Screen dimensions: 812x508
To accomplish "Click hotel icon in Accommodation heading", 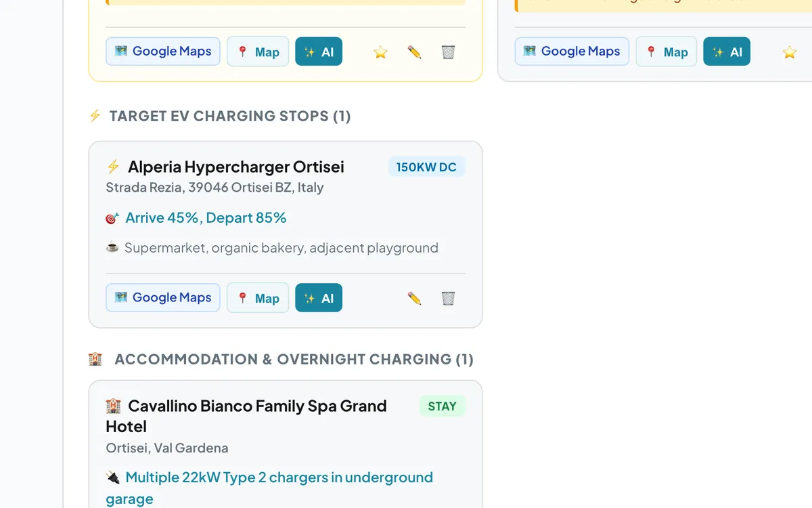I will click(95, 359).
